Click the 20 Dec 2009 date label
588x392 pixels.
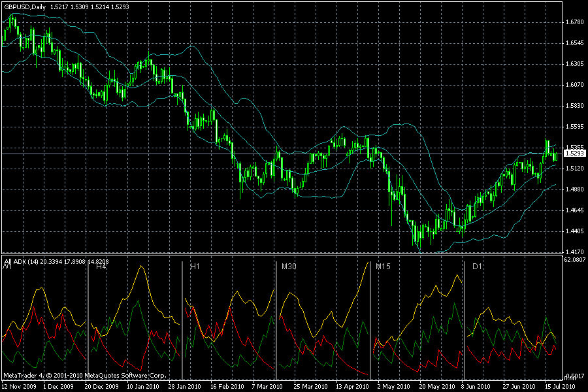click(x=101, y=386)
